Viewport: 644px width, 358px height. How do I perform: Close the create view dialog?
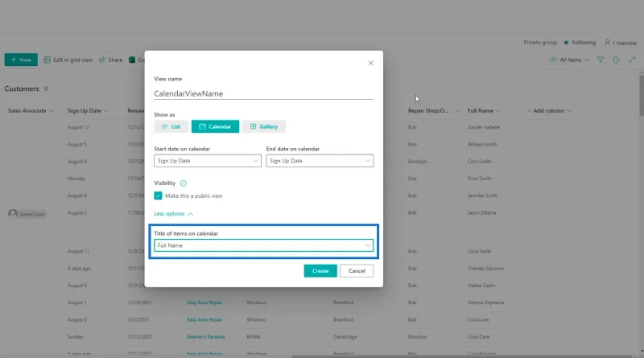coord(370,63)
